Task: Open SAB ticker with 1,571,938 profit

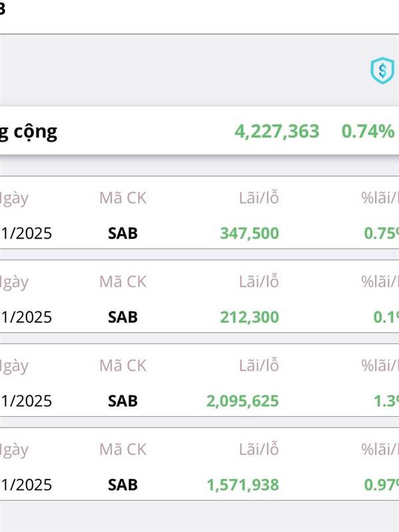Action: pyautogui.click(x=122, y=485)
